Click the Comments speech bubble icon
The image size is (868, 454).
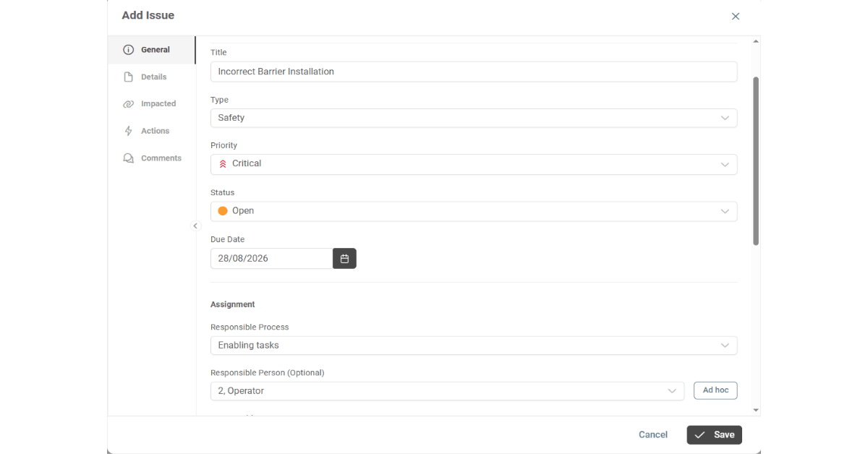(x=129, y=158)
